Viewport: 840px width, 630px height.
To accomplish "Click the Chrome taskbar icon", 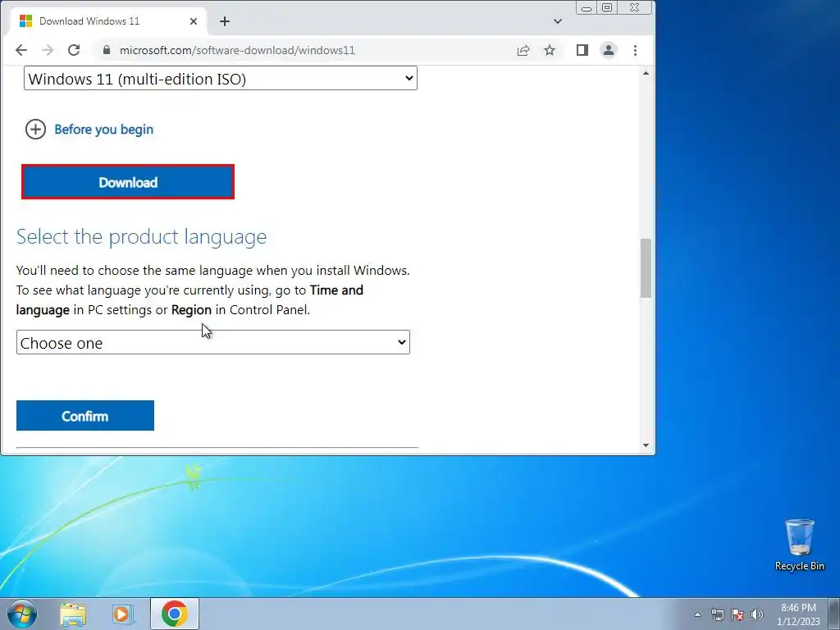I will [x=175, y=614].
